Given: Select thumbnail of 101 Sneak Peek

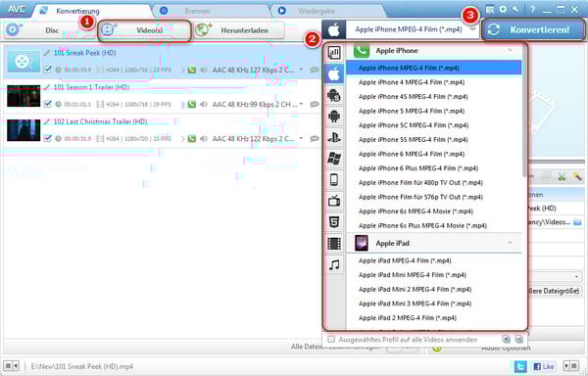Looking at the screenshot, I should pos(24,62).
